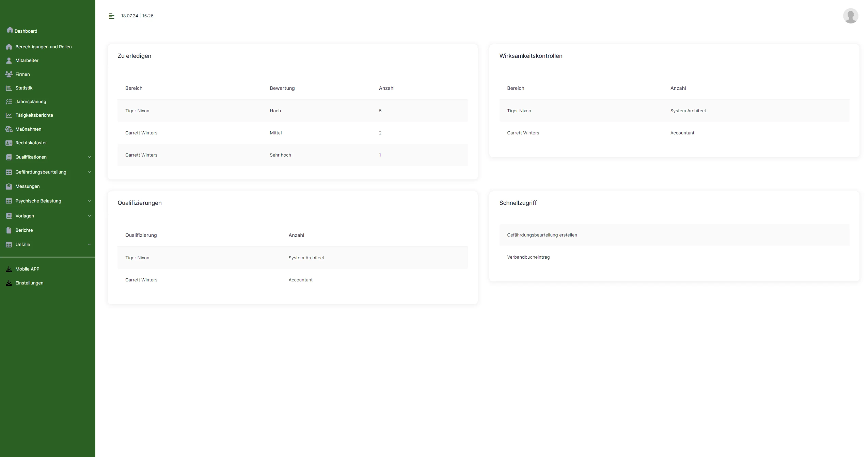The height and width of the screenshot is (457, 868).
Task: Click the Schnellzugriff card title
Action: point(518,203)
